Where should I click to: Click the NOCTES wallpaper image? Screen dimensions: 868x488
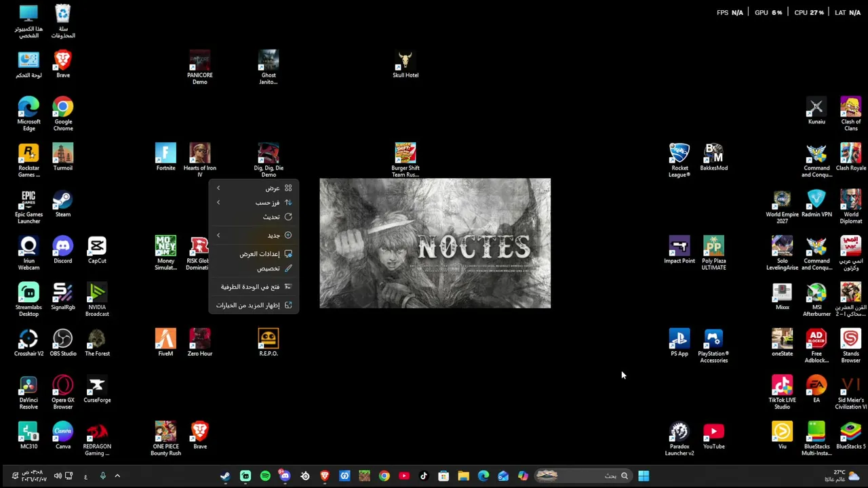(x=435, y=243)
